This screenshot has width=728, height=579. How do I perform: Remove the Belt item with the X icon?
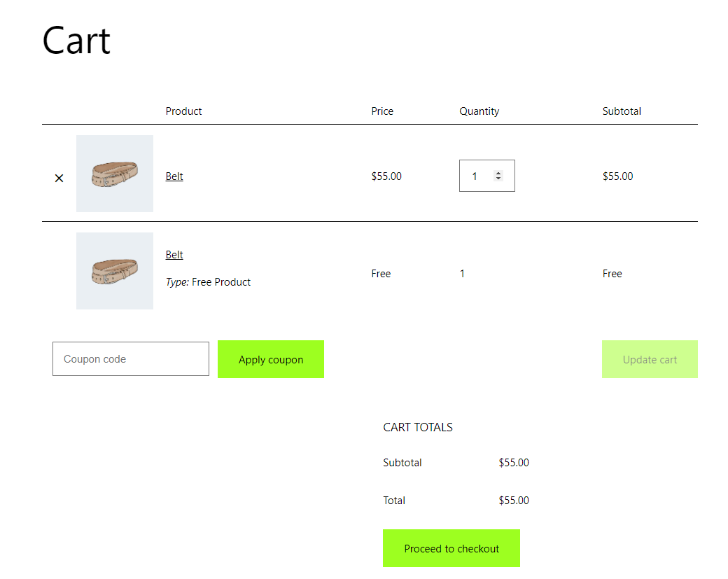[59, 179]
